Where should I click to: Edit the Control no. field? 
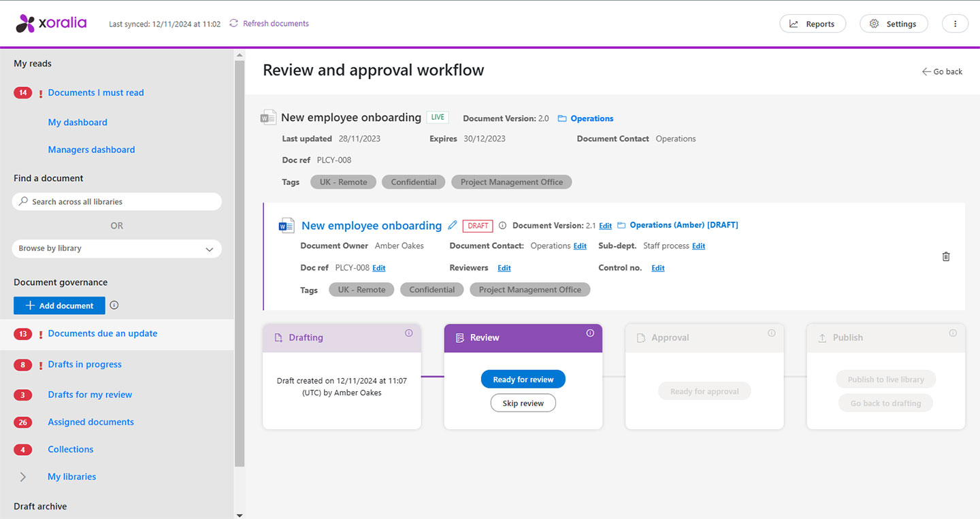[658, 268]
